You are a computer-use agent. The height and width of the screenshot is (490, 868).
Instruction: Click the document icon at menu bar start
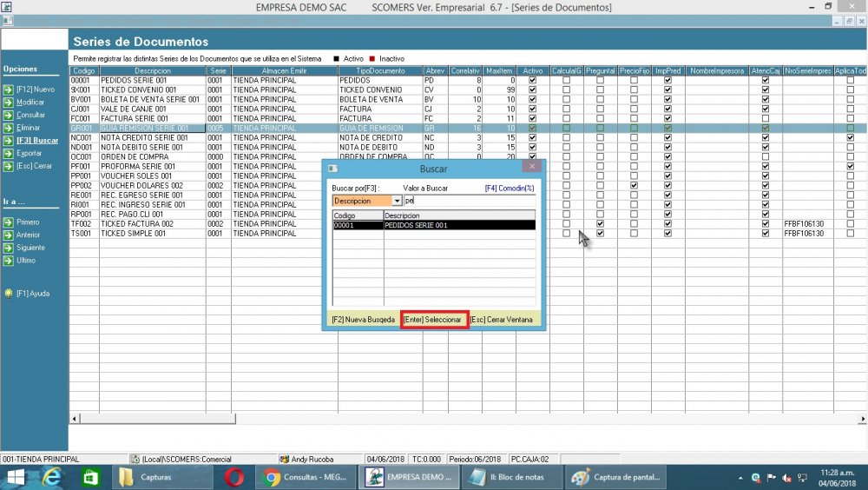pyautogui.click(x=7, y=21)
